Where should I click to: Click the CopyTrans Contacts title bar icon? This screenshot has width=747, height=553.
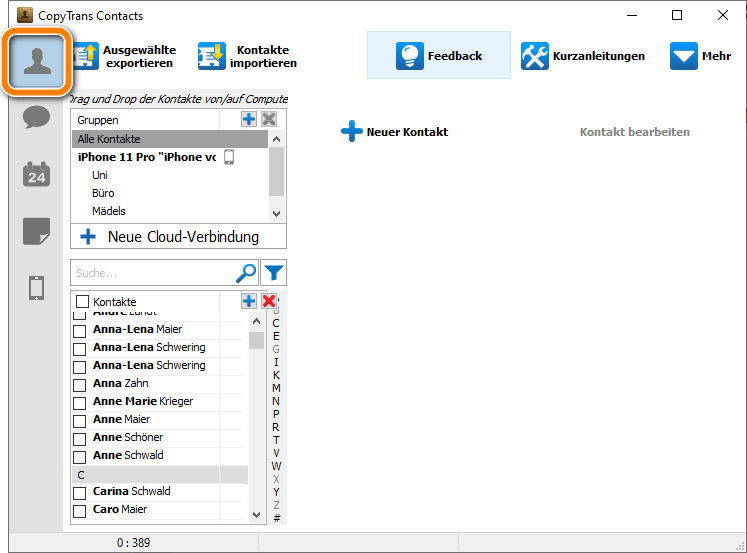pyautogui.click(x=25, y=15)
